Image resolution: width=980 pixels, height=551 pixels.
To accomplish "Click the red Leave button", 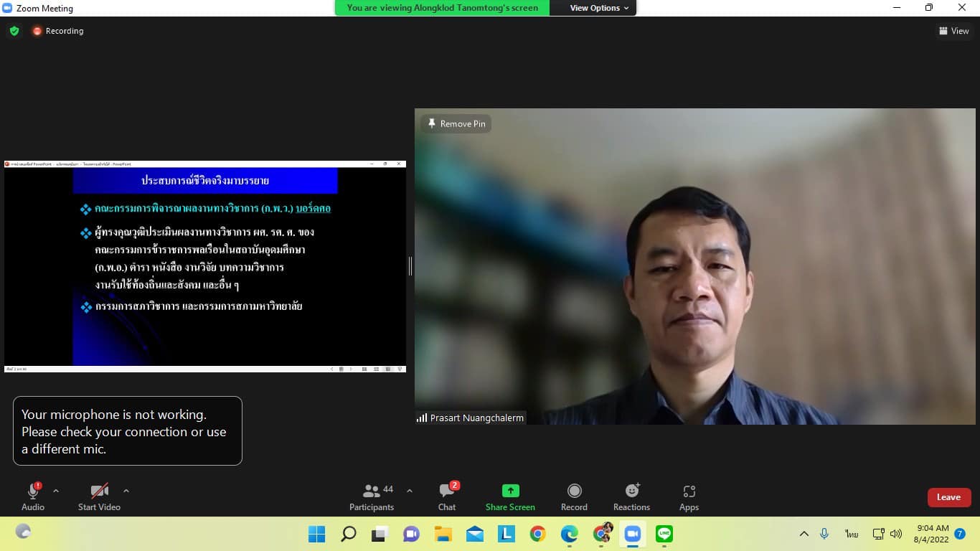I will [948, 497].
